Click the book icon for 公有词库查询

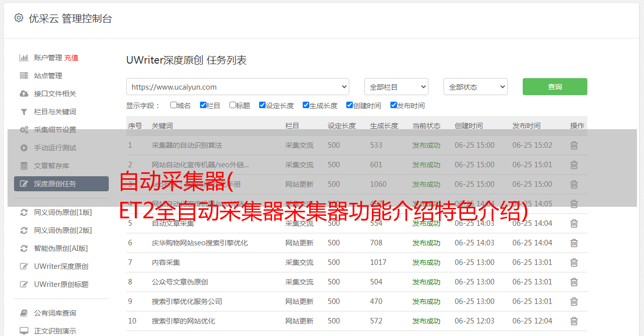[x=24, y=313]
